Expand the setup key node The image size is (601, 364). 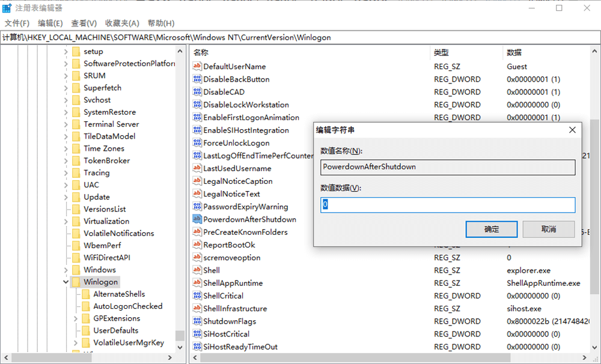pos(66,52)
